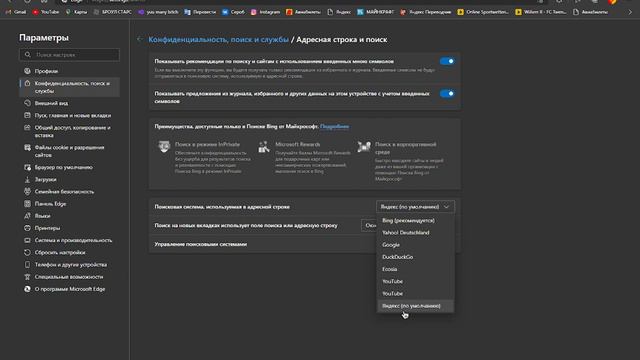
Task: Click the Языки icon in sidebar
Action: 27,216
